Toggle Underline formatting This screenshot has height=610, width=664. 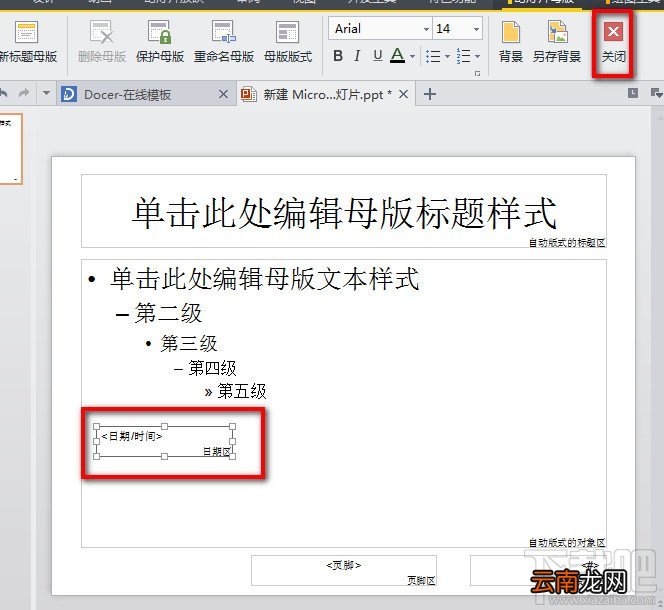click(x=378, y=56)
